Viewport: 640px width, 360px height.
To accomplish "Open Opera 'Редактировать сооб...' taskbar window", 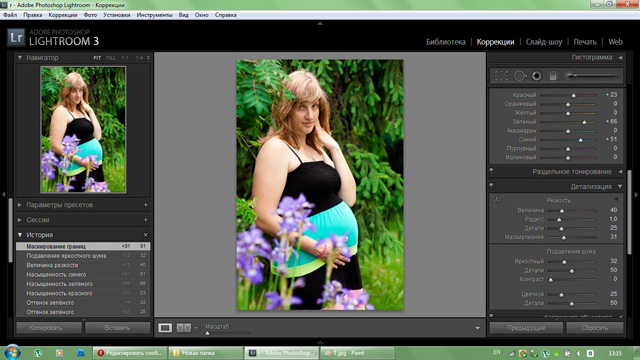I will [x=130, y=353].
